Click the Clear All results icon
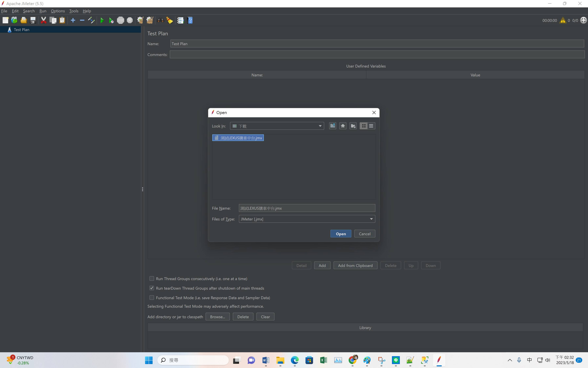This screenshot has height=368, width=588. (150, 20)
